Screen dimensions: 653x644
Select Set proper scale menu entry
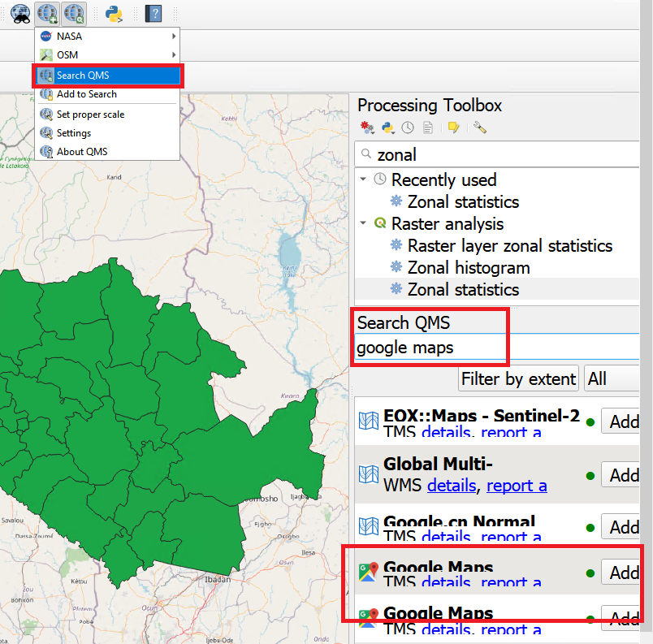tap(107, 115)
